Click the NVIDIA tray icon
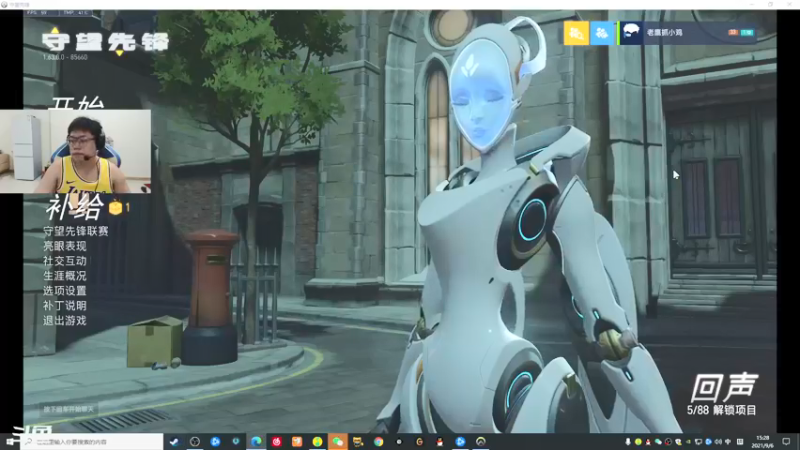The image size is (800, 450). tap(688, 442)
